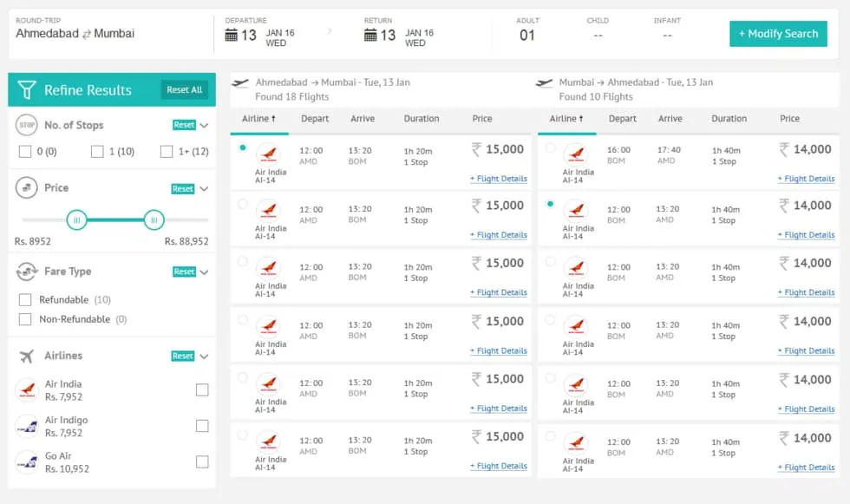Collapse the Airlines filter chevron

click(204, 356)
